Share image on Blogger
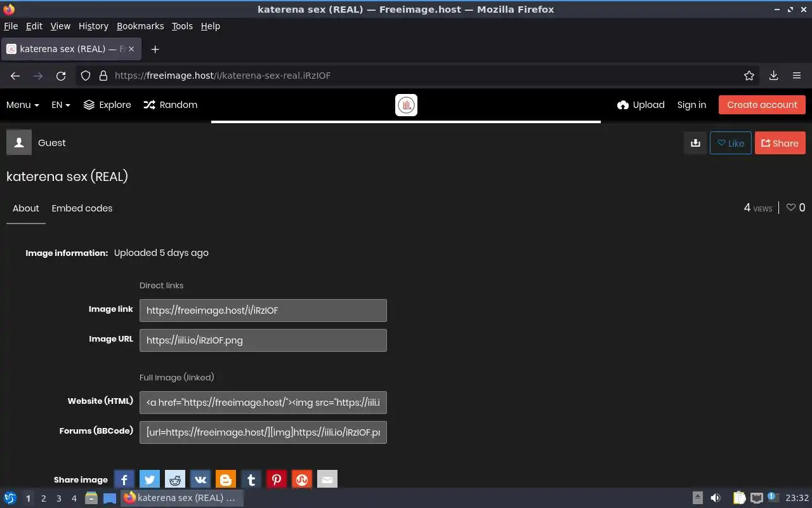Image resolution: width=812 pixels, height=508 pixels. 226,480
